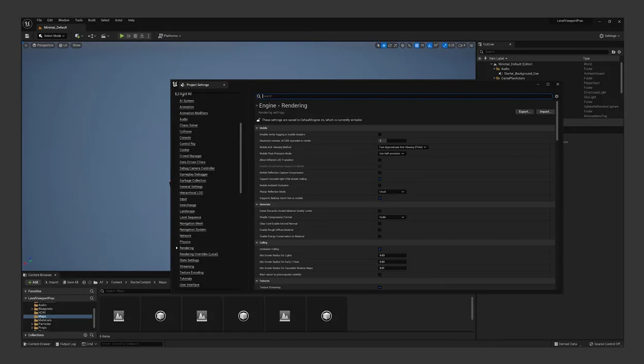The height and width of the screenshot is (364, 644).
Task: Open the viewport hamburger options menu
Action: click(26, 45)
